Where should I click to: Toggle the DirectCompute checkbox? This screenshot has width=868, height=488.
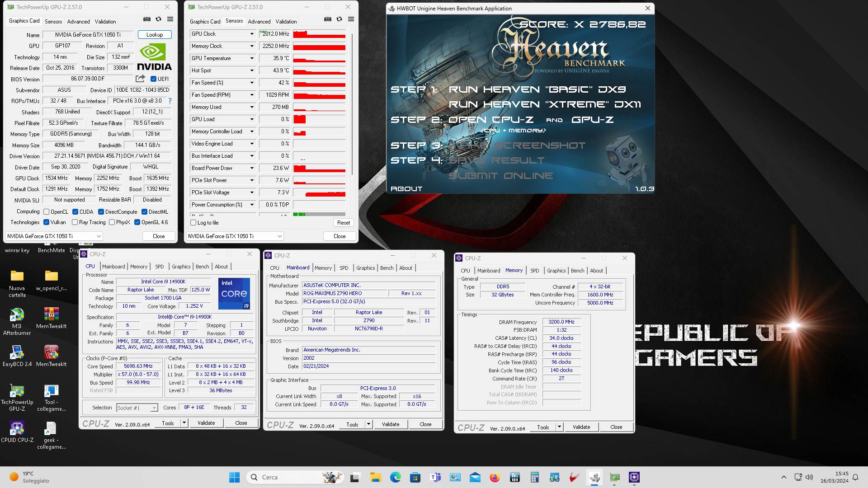[101, 211]
